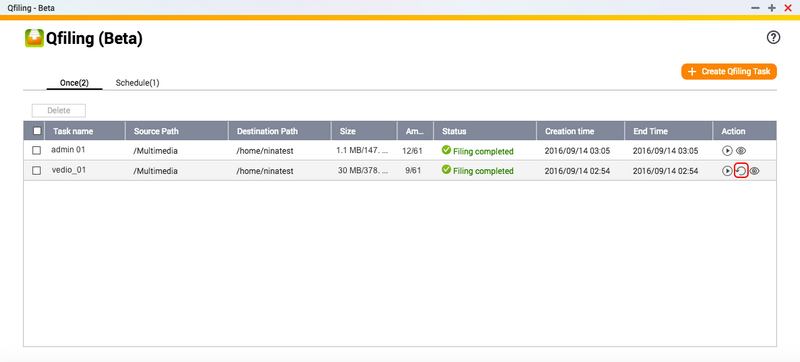Open the help question mark icon
Image resolution: width=800 pixels, height=362 pixels.
tap(773, 37)
